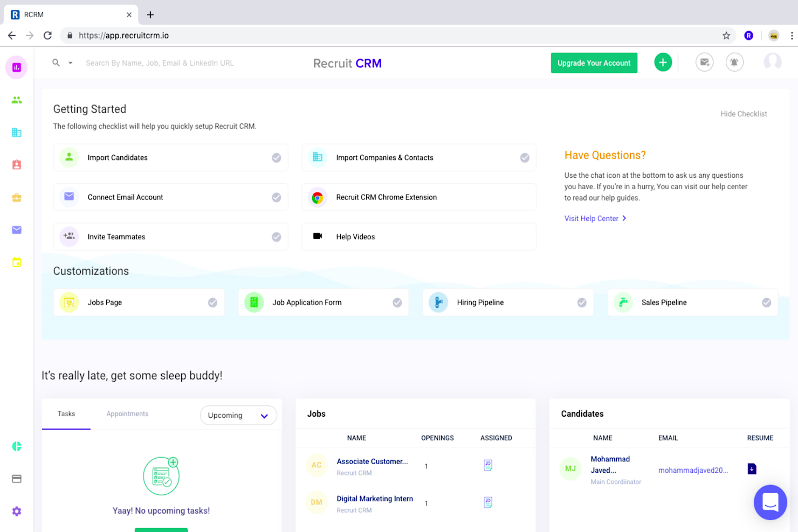This screenshot has width=798, height=532.
Task: Sort jobs by OPENINGS column header
Action: click(x=437, y=438)
